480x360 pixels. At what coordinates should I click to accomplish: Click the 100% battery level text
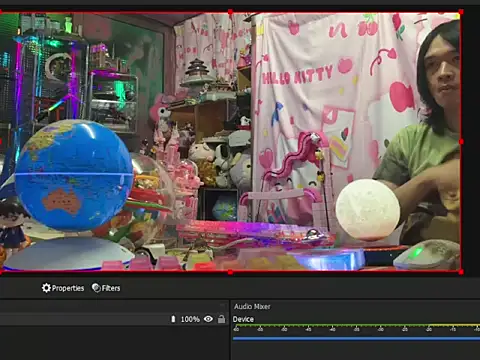190,319
